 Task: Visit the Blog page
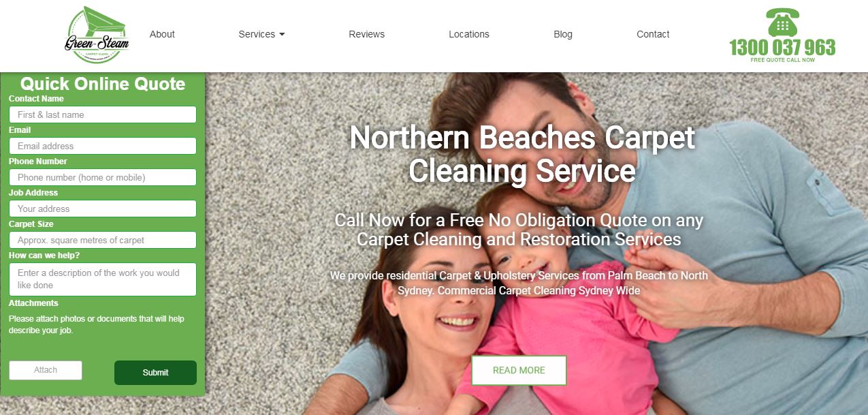(563, 34)
